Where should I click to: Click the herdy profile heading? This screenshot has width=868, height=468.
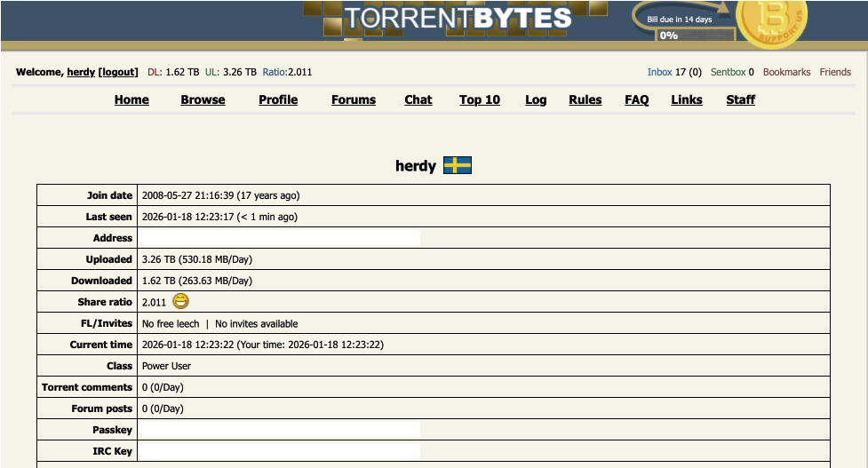[x=416, y=166]
